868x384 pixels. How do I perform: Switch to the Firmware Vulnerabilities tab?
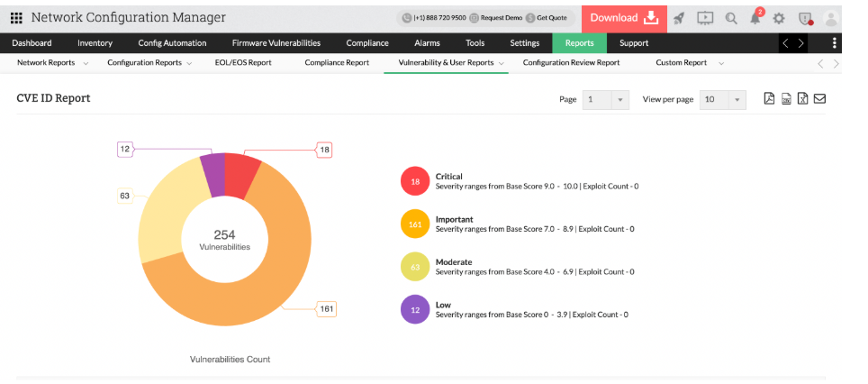pos(276,42)
